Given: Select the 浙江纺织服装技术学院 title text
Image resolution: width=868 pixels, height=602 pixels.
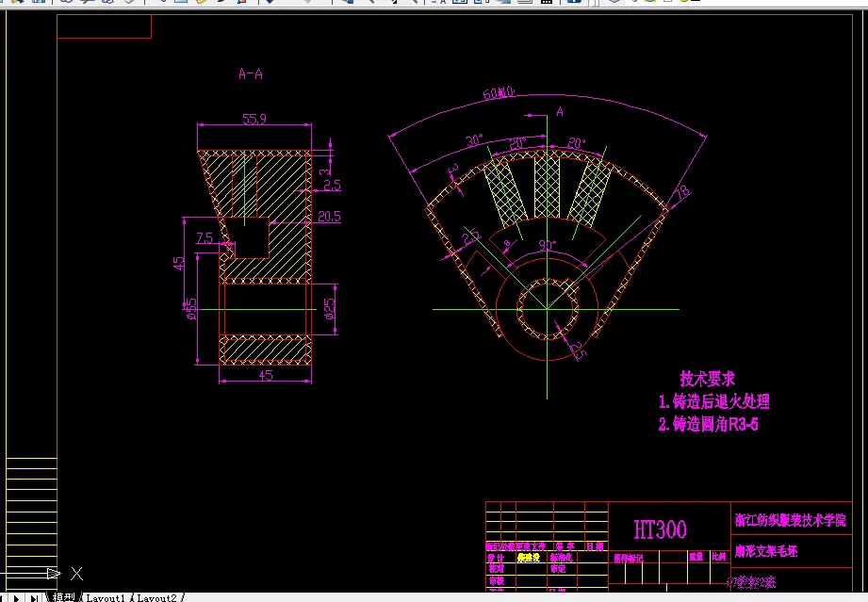Looking at the screenshot, I should (791, 520).
